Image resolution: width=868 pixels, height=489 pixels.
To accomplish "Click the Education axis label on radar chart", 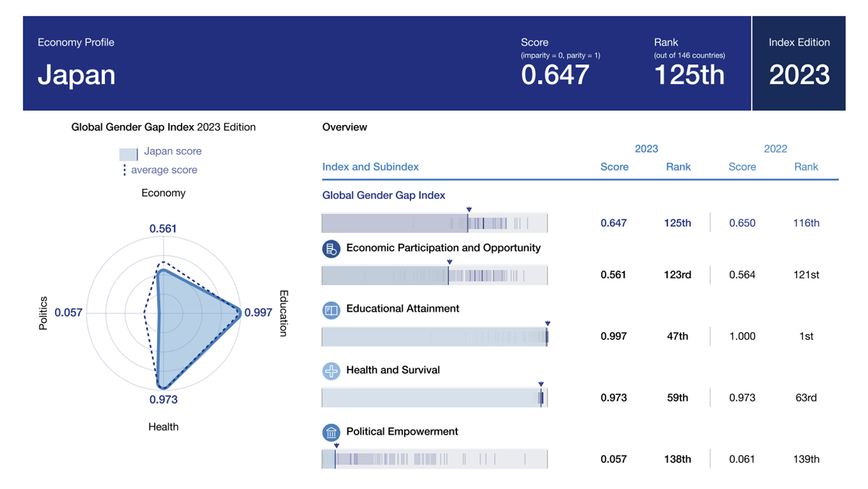I will click(284, 313).
